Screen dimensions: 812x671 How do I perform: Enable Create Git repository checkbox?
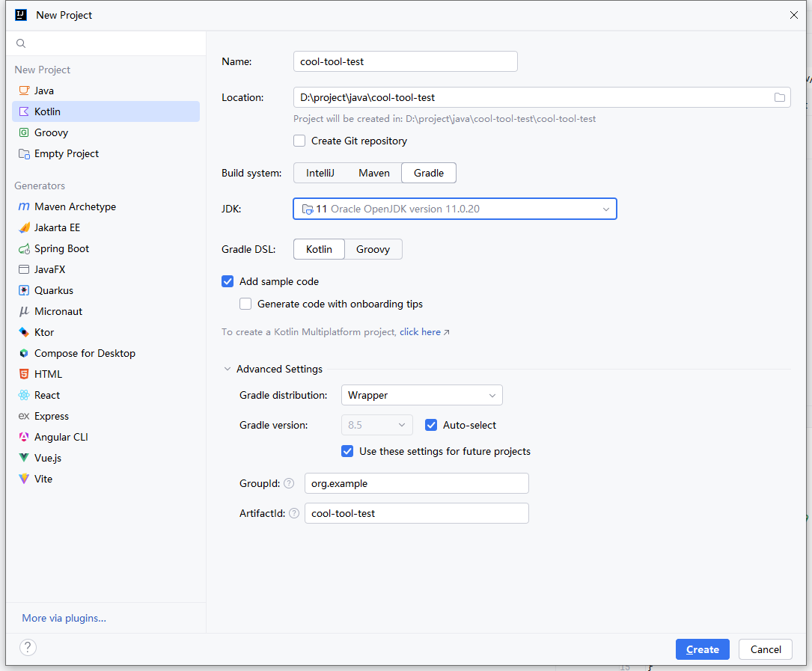pyautogui.click(x=299, y=141)
